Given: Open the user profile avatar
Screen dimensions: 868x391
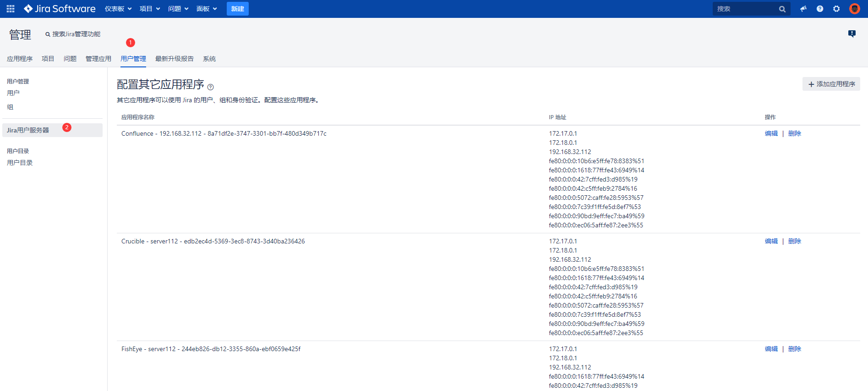Looking at the screenshot, I should pos(854,9).
